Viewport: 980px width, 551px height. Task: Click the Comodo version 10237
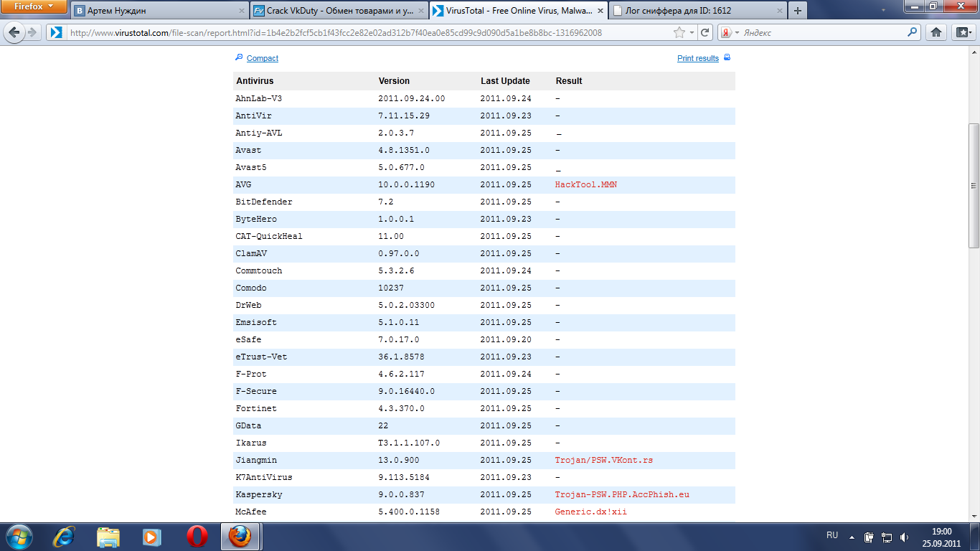tap(391, 288)
